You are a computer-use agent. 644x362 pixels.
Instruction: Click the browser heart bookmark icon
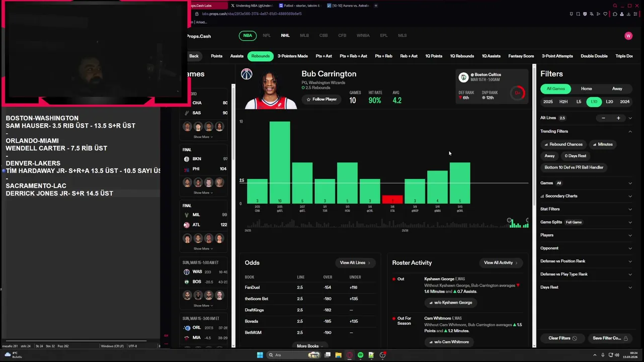click(605, 14)
